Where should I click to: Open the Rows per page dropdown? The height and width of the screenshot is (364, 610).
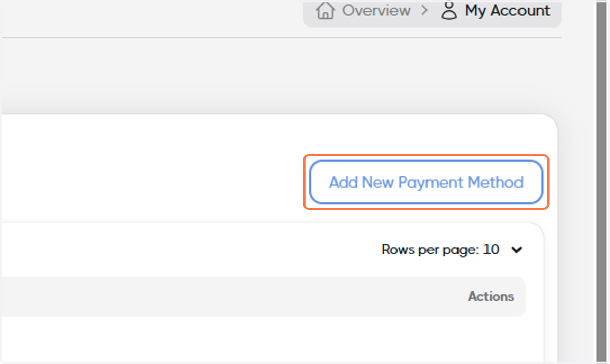click(x=452, y=250)
